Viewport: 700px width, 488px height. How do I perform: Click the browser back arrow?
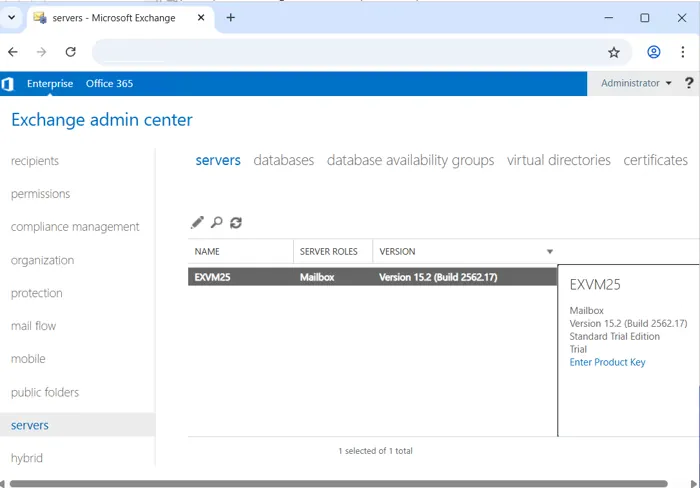13,52
